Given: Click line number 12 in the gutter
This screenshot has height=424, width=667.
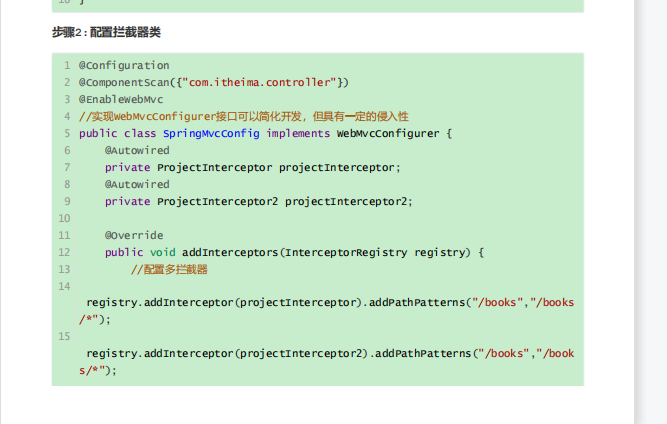Looking at the screenshot, I should click(64, 252).
